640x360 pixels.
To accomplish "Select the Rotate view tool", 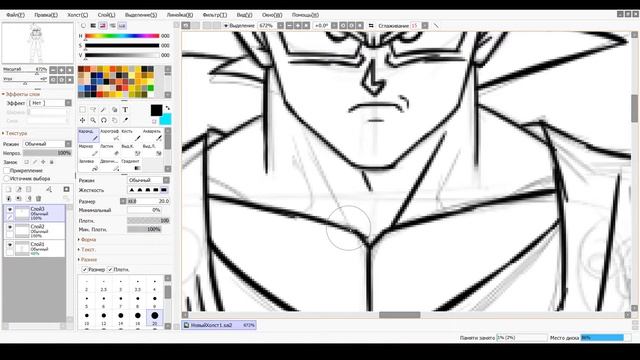I will coord(104,120).
